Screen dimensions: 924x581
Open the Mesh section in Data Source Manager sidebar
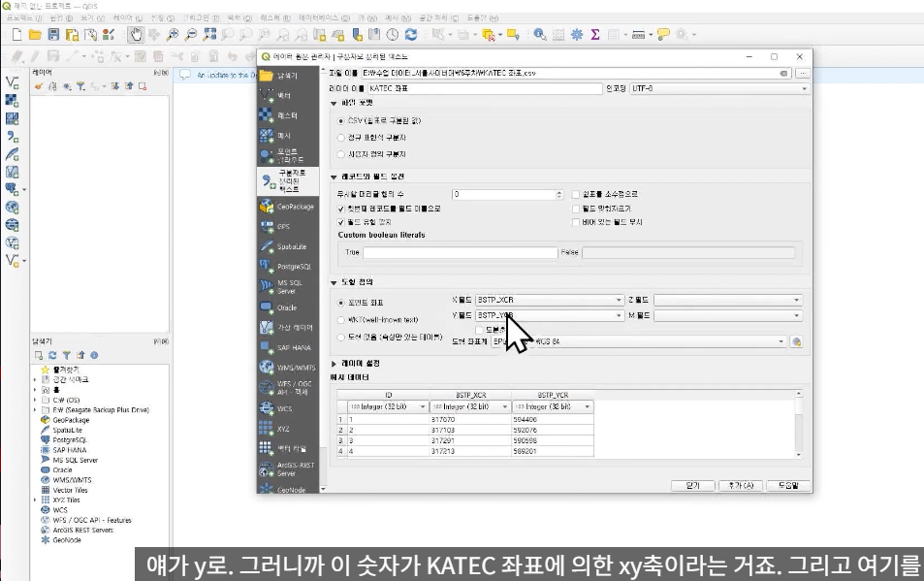coord(288,136)
